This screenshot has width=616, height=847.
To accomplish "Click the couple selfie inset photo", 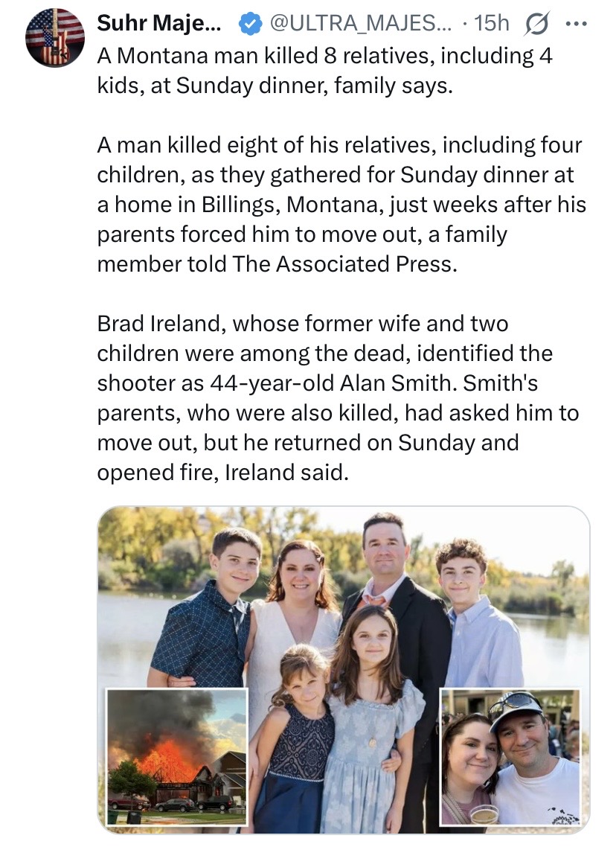I will (x=510, y=757).
